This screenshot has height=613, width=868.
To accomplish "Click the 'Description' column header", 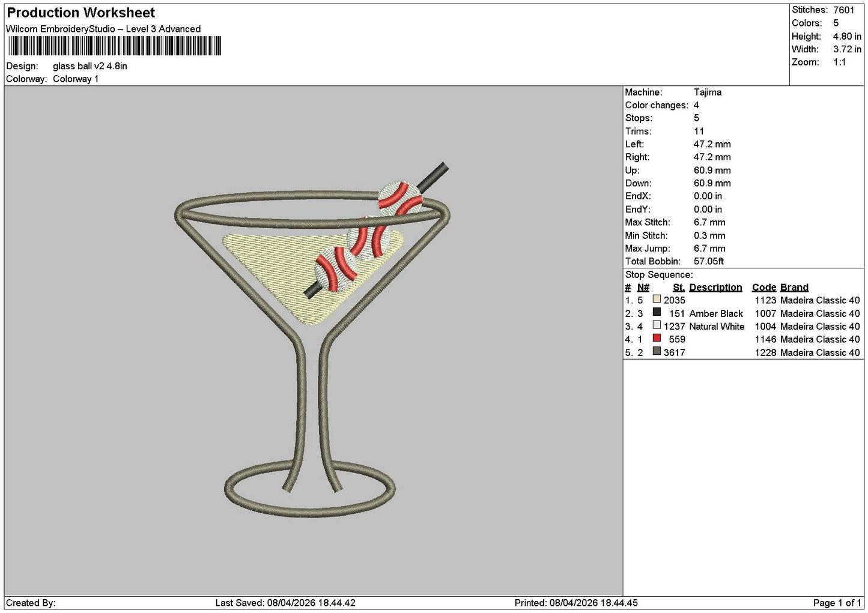I will pos(715,288).
